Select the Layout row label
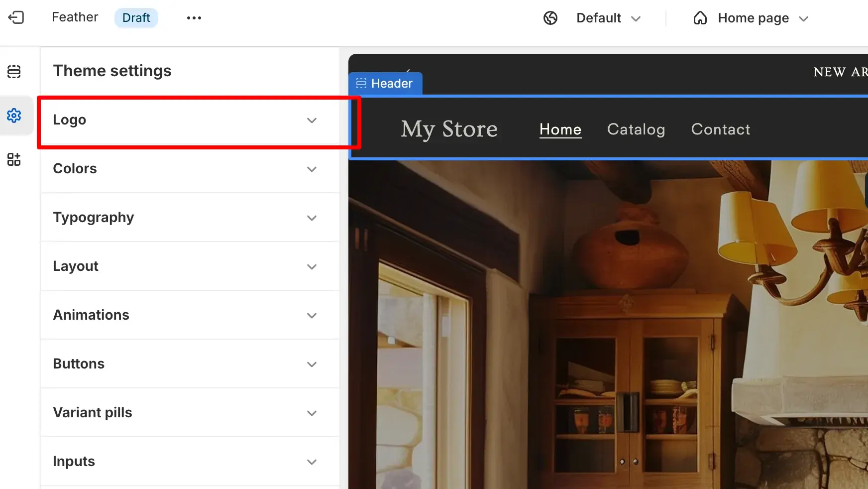This screenshot has width=868, height=489. (76, 266)
